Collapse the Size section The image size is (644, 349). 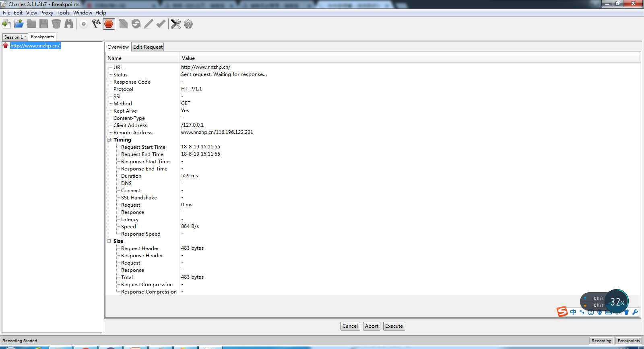[109, 241]
